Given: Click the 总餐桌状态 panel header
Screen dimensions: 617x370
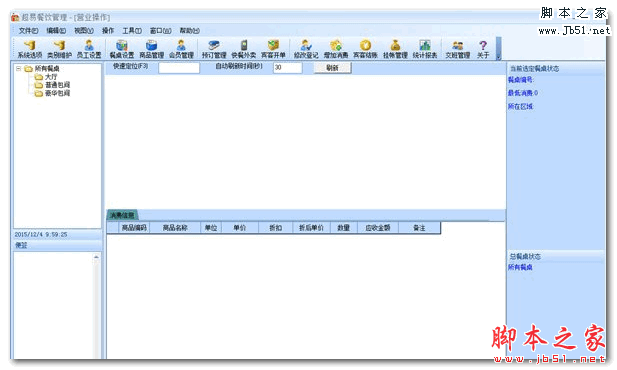Looking at the screenshot, I should (556, 257).
